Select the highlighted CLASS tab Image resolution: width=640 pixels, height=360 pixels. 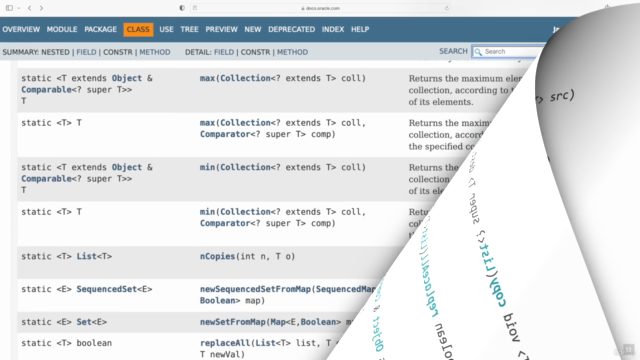138,29
